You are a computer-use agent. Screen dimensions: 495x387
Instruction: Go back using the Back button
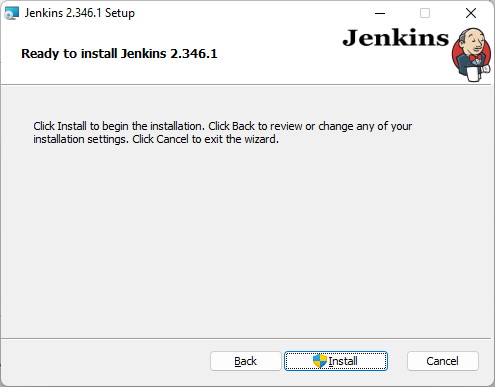(246, 361)
